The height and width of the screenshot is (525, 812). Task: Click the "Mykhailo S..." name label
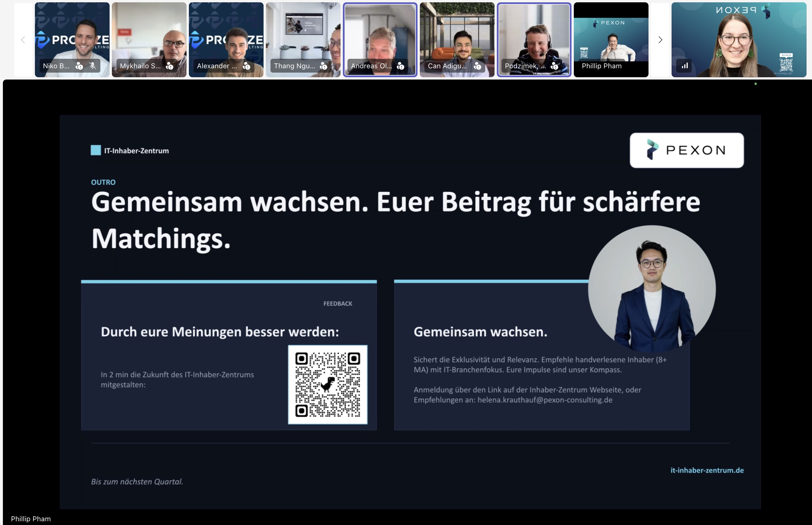coord(140,66)
